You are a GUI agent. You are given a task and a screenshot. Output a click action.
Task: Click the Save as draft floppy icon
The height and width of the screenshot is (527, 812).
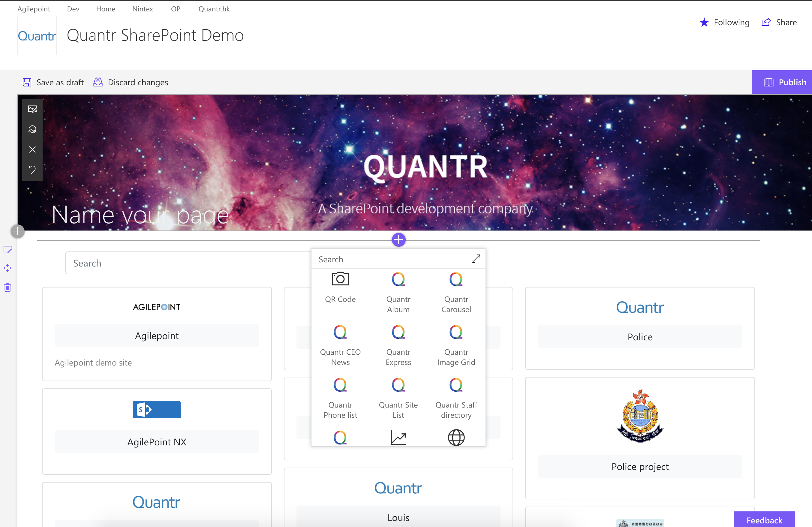(27, 82)
